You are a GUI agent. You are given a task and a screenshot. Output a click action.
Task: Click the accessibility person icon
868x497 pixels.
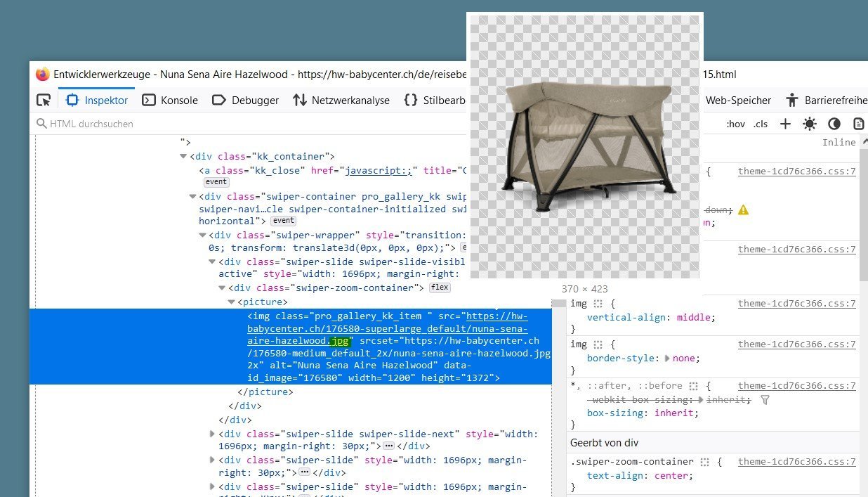tap(792, 100)
